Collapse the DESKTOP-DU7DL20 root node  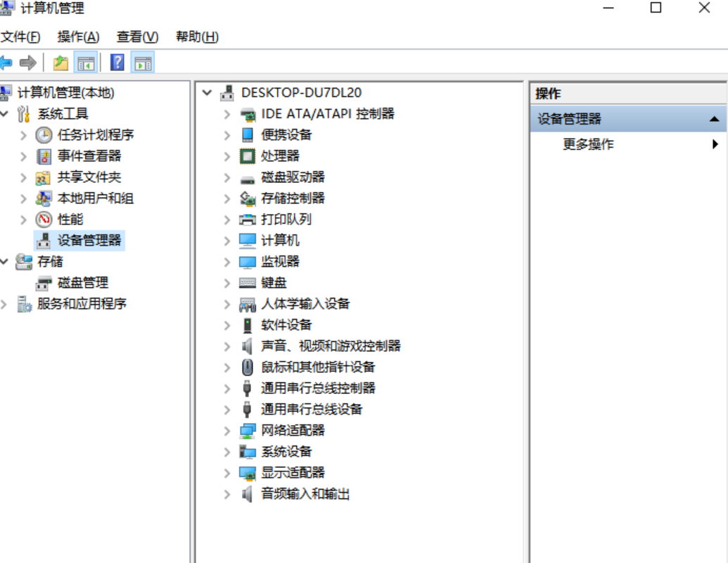tap(206, 93)
